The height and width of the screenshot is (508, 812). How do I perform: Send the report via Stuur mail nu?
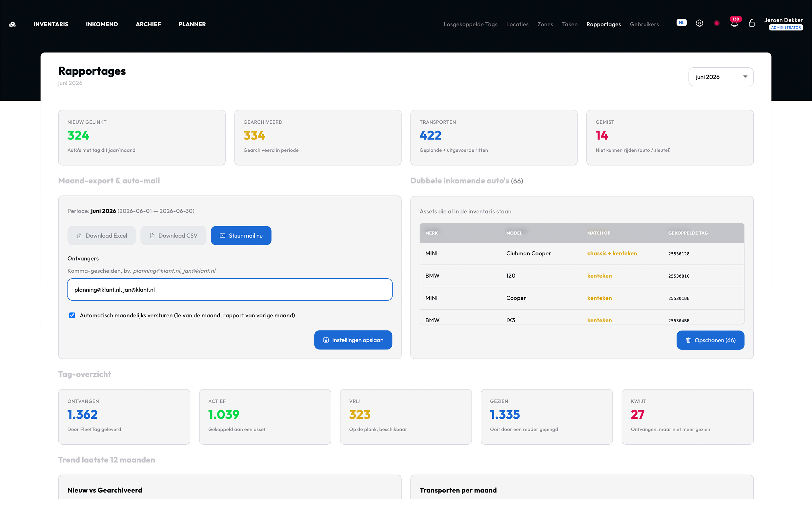click(x=241, y=236)
